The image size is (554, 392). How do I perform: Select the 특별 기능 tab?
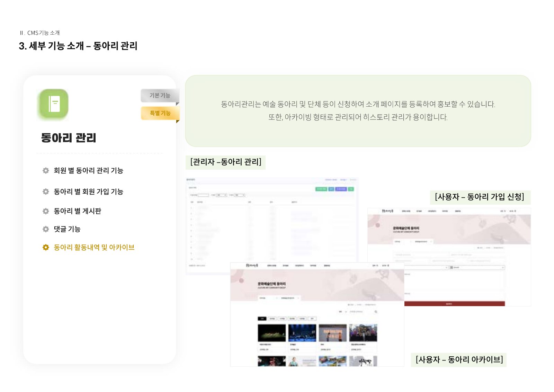point(160,113)
